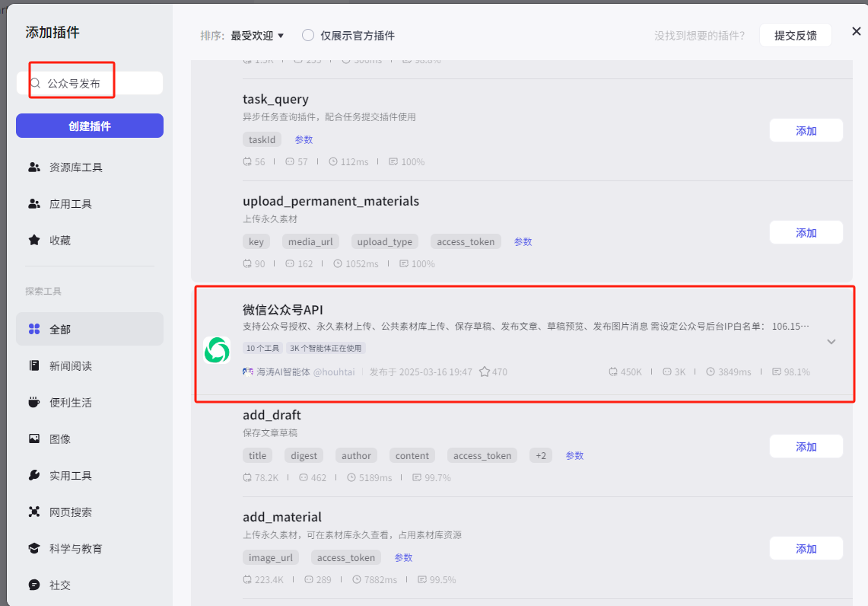The image size is (868, 606).
Task: Click the 图像 picture icon
Action: point(34,439)
